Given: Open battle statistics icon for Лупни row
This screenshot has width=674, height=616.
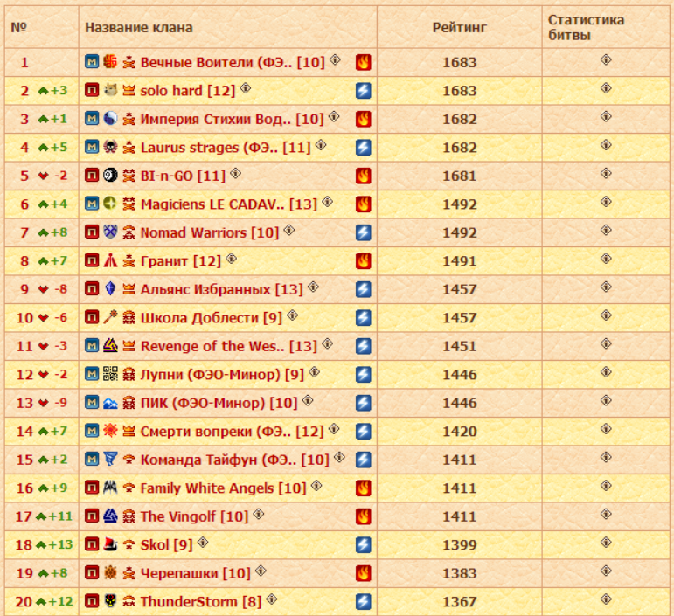Looking at the screenshot, I should [x=606, y=373].
